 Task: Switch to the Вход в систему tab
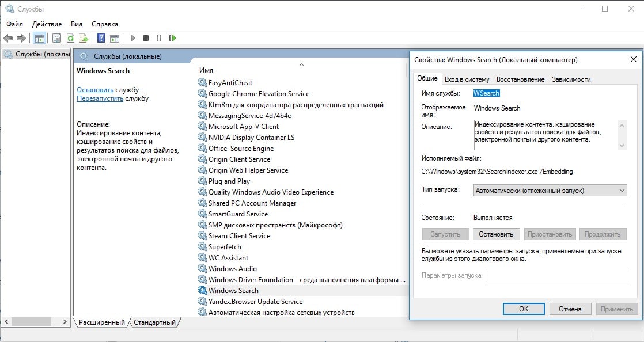pos(467,79)
